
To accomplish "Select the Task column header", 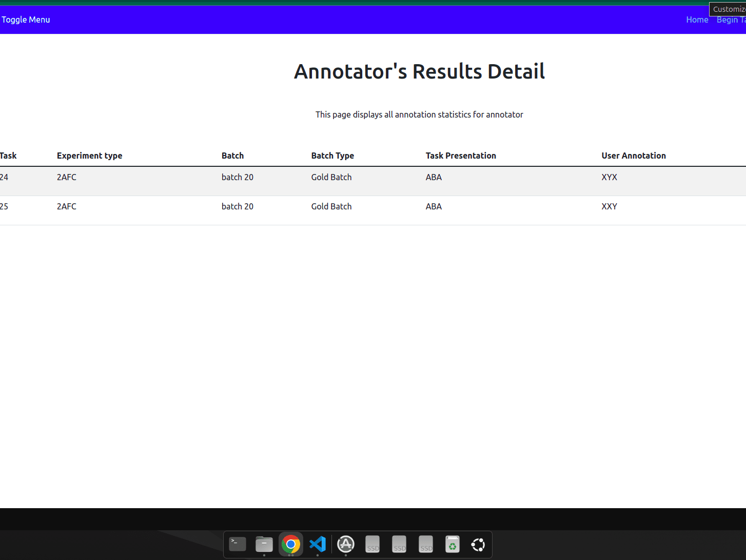I will [x=8, y=156].
